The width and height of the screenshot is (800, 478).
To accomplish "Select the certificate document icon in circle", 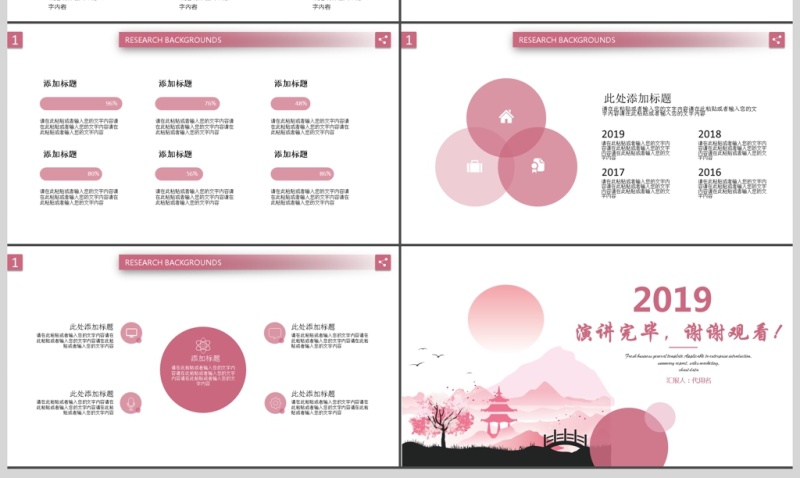I will (538, 165).
